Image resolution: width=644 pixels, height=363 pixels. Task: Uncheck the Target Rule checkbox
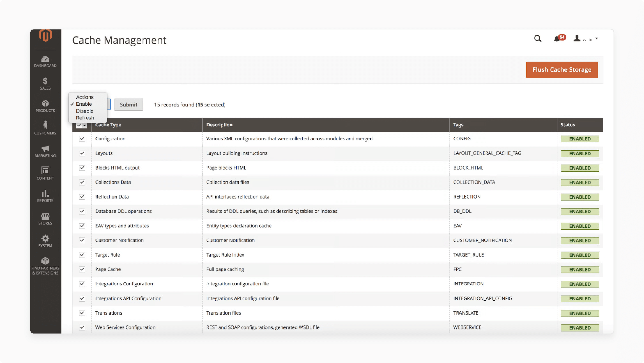pyautogui.click(x=82, y=255)
